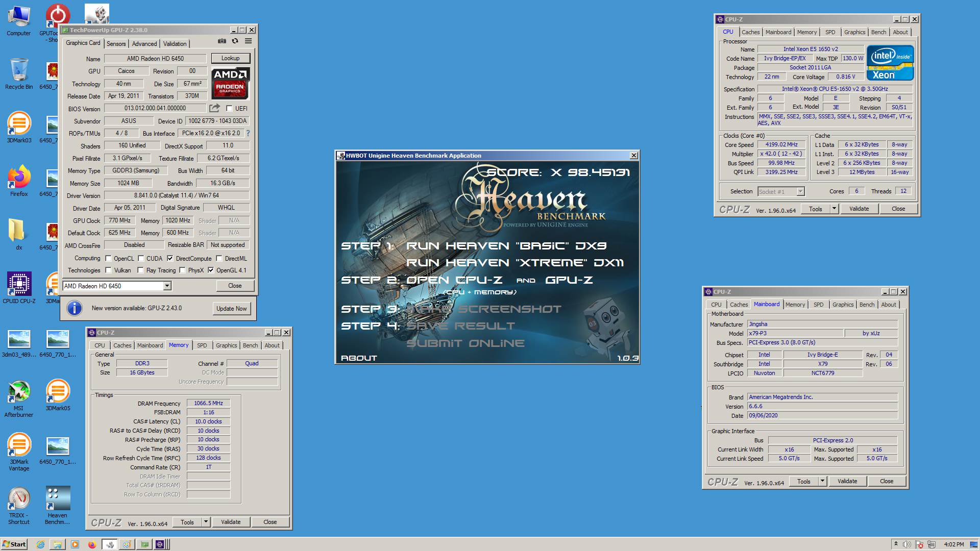Toggle the CUDA checkbox
This screenshot has height=551, width=980.
tap(141, 259)
